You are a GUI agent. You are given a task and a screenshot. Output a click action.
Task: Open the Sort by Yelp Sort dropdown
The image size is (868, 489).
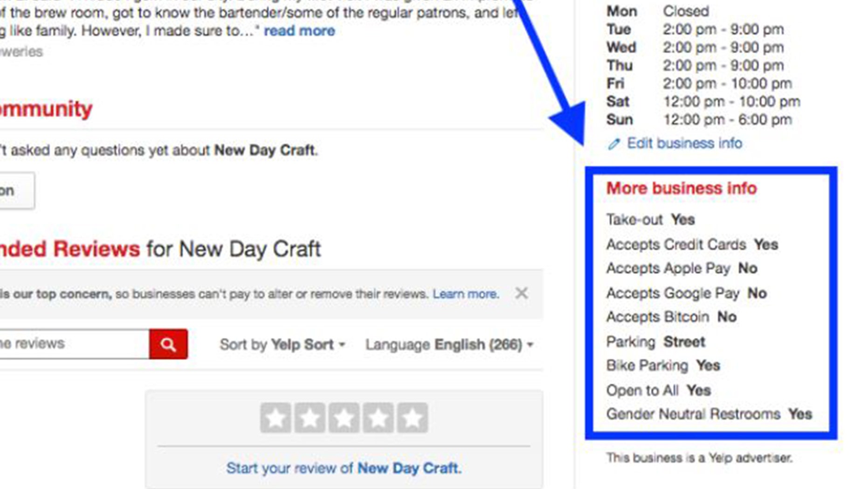282,344
